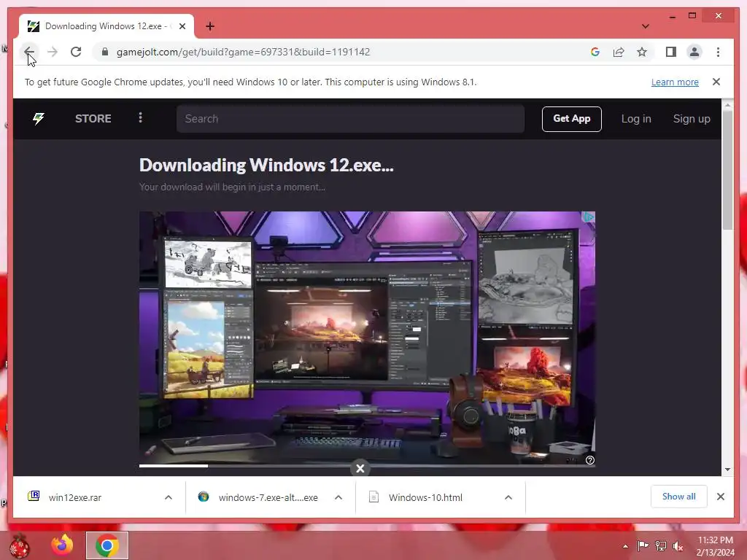
Task: Click the browser back arrow
Action: [29, 52]
